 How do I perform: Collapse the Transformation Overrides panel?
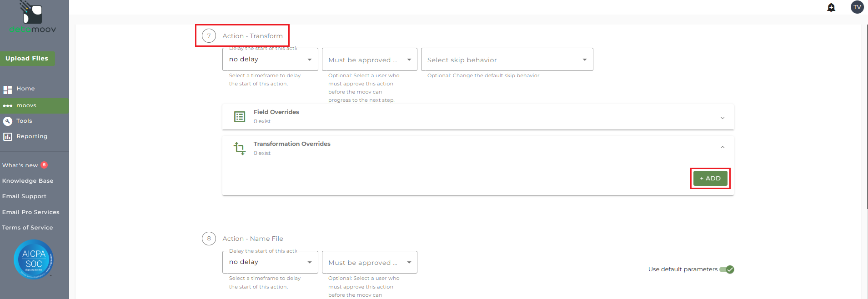(x=722, y=147)
